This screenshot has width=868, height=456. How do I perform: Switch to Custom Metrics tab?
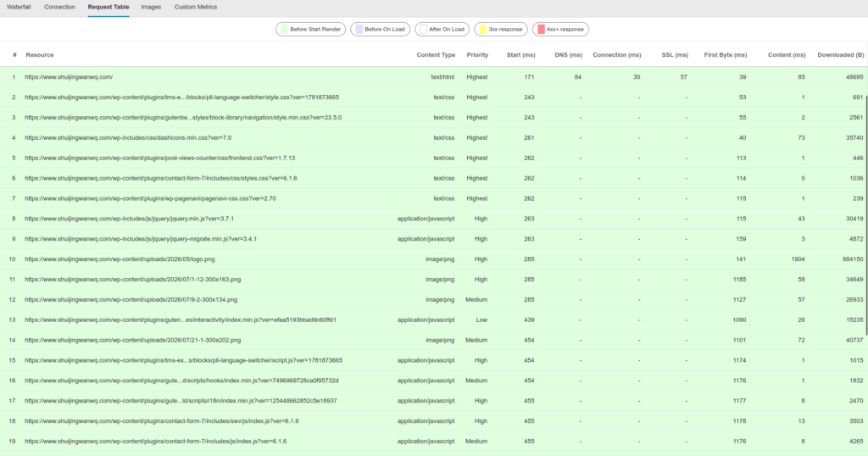[x=196, y=7]
